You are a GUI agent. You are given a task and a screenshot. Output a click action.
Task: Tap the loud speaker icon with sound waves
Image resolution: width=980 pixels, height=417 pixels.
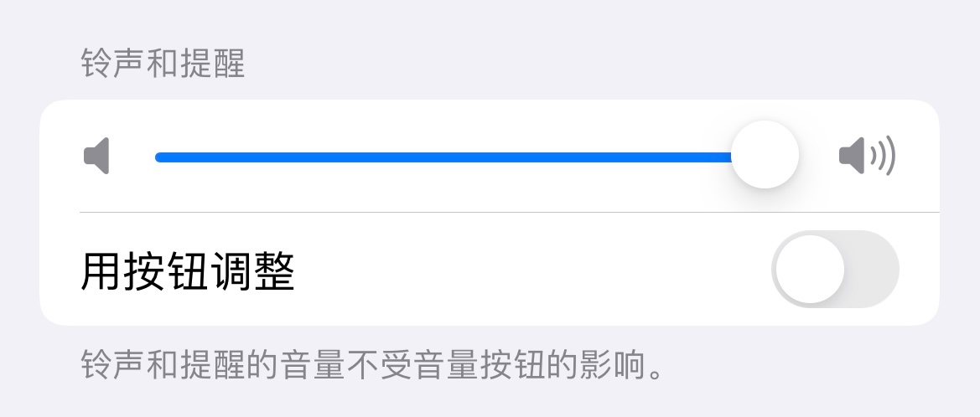tap(868, 156)
